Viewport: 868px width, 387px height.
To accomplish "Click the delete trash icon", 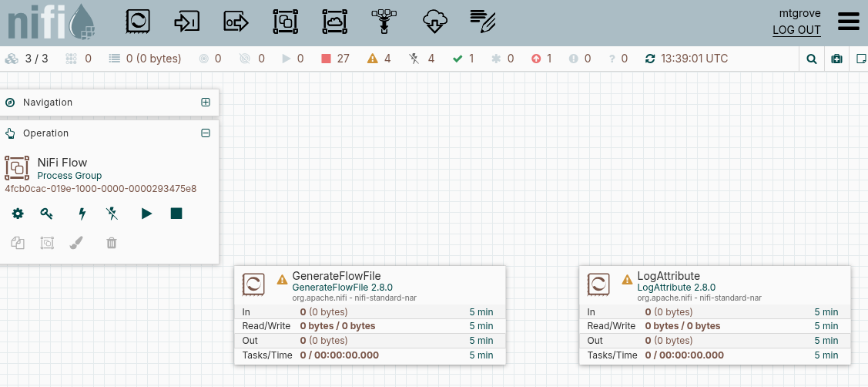I will point(112,243).
